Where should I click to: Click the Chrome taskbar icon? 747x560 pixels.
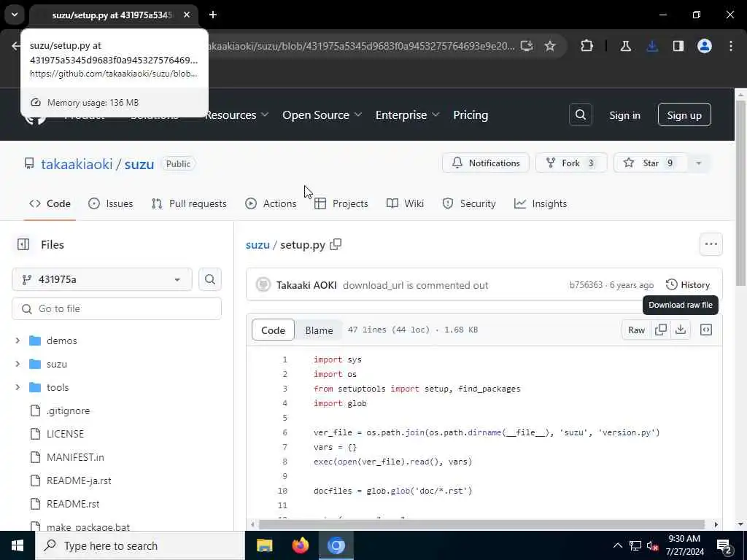(x=336, y=545)
